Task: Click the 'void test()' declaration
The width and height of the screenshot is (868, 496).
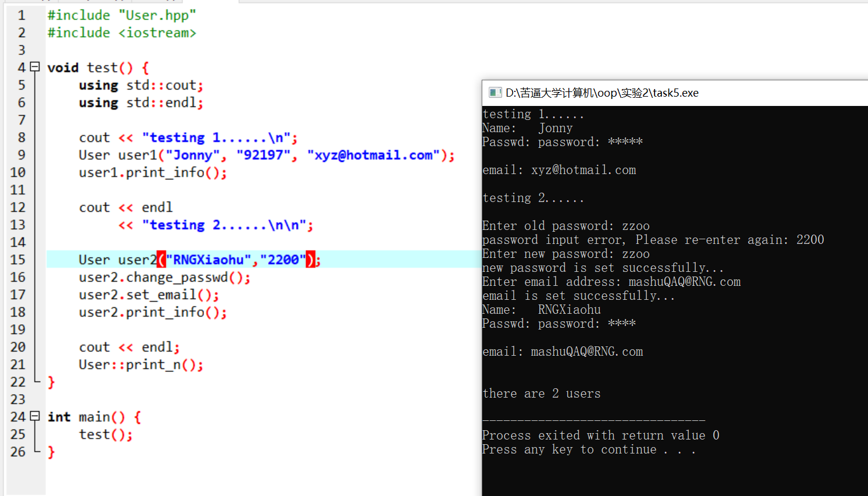Action: point(98,68)
